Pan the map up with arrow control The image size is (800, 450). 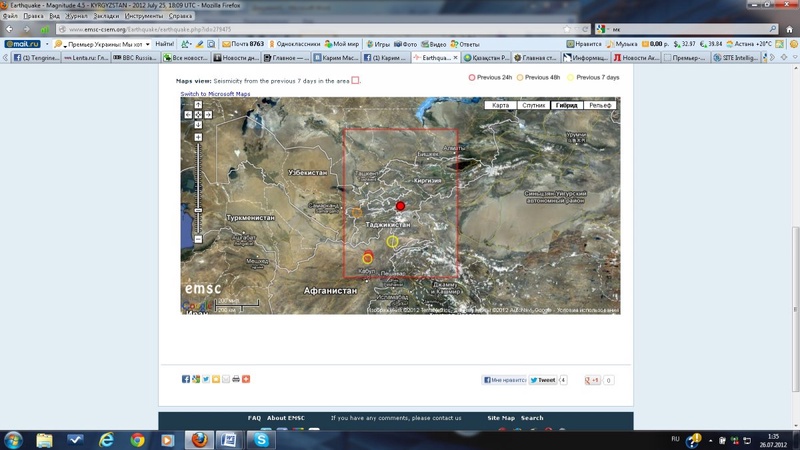coord(198,105)
